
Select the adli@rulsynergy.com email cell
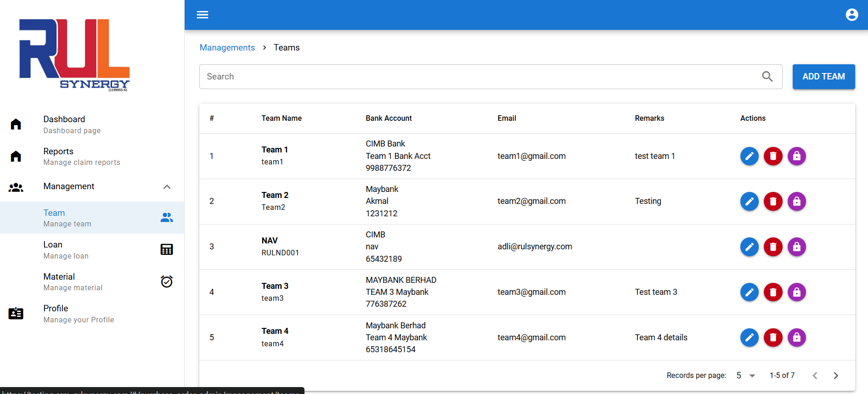535,247
